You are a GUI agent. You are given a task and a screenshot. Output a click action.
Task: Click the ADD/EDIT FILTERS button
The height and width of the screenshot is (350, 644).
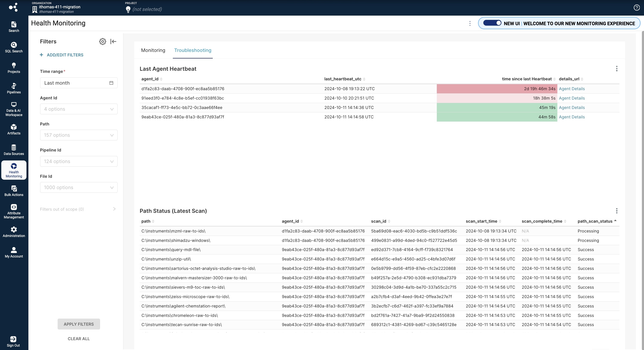click(61, 55)
